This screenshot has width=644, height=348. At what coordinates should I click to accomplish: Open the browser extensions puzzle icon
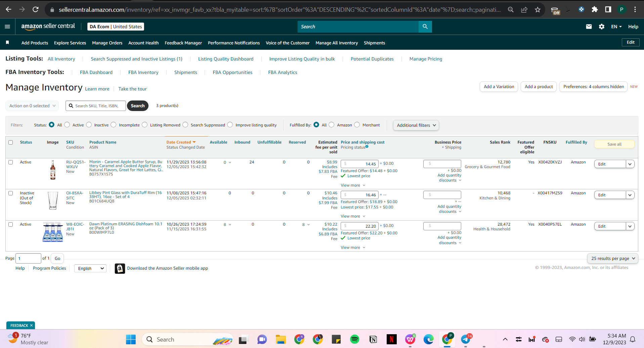click(x=595, y=9)
